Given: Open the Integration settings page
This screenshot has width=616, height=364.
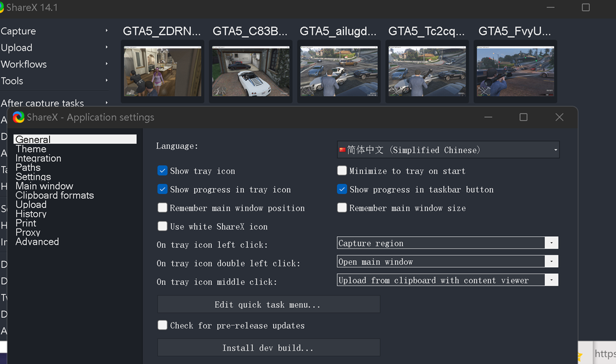Looking at the screenshot, I should point(38,158).
